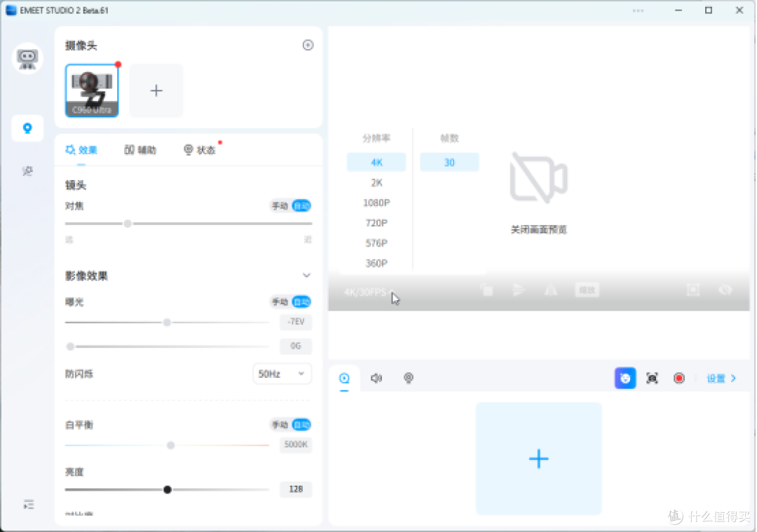
Task: Click the horizontal mirror icon on preview bar
Action: coord(551,290)
